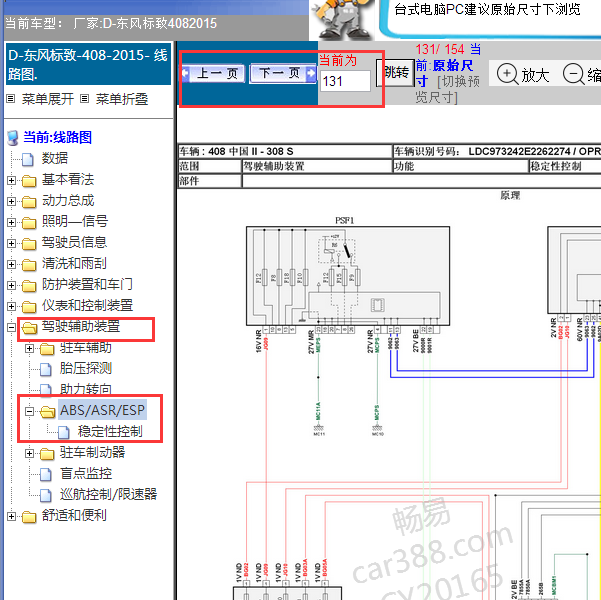Viewport: 601px width, 600px height.
Task: Expand the 驾驶员信息 folder
Action: (11, 243)
